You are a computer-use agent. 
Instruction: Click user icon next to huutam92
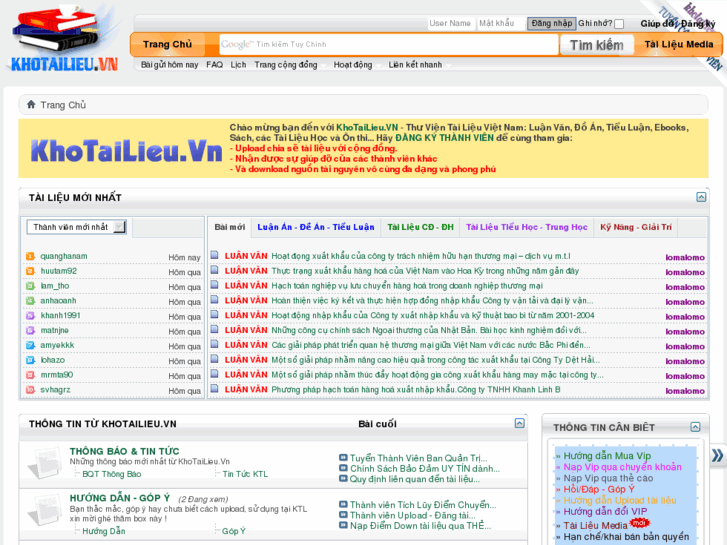click(x=31, y=271)
